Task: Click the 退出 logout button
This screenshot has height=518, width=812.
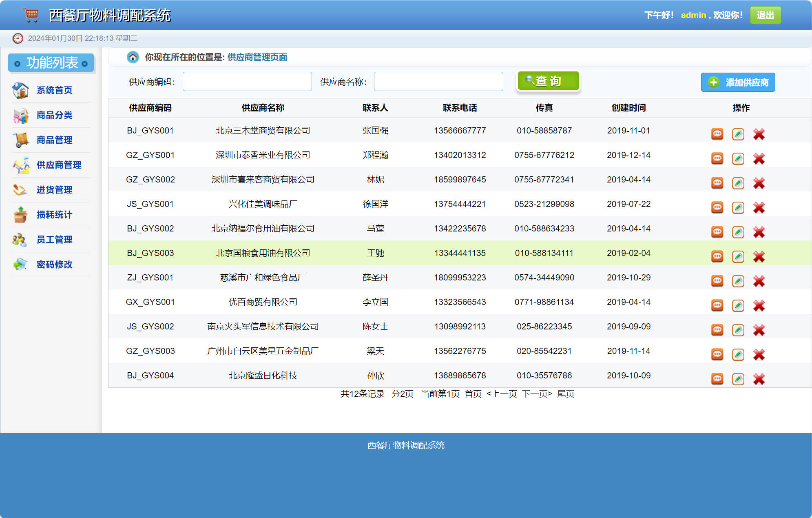Action: point(765,15)
